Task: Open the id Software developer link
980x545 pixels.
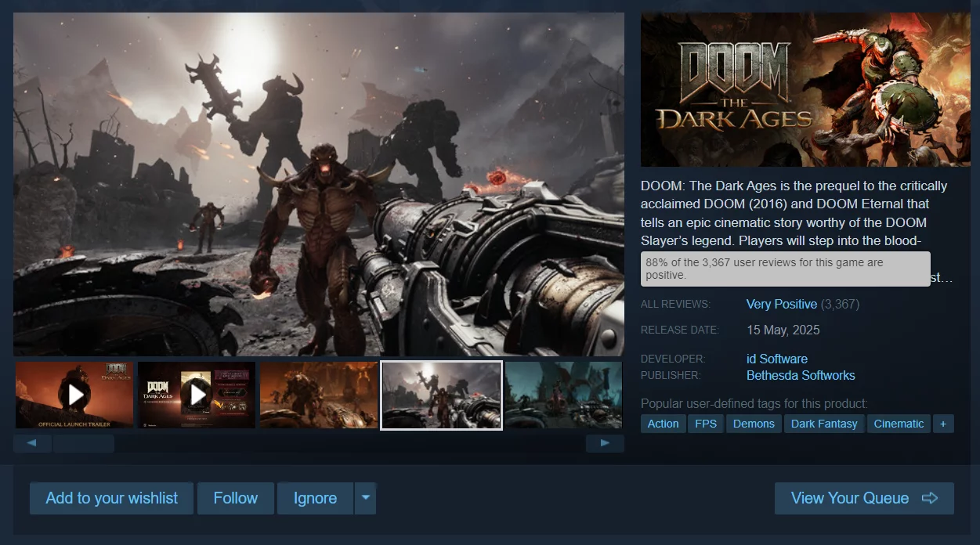Action: tap(776, 359)
